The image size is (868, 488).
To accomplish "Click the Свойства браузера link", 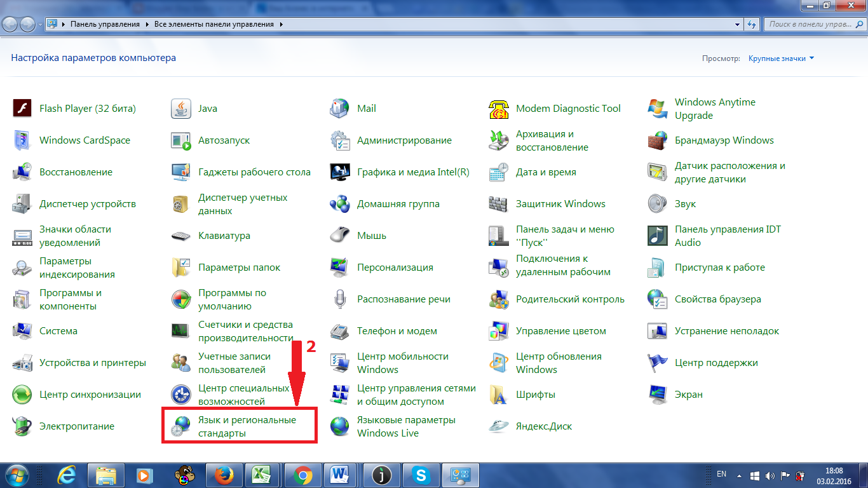I will coord(717,299).
